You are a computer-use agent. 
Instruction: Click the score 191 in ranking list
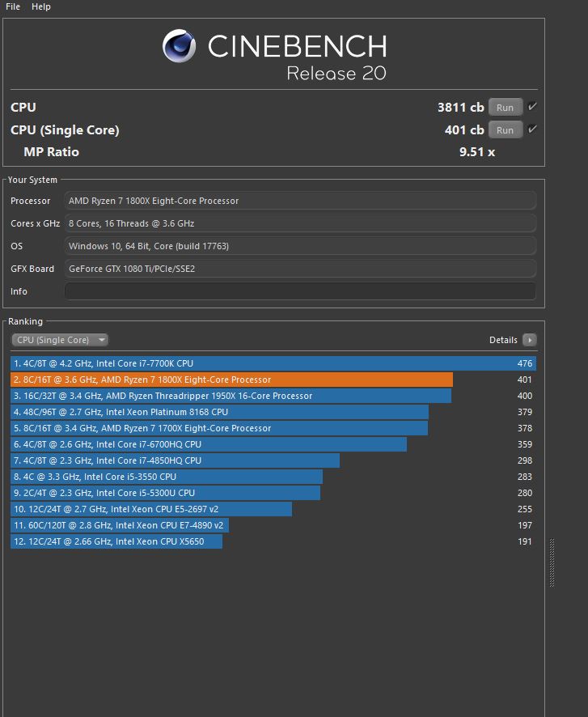pos(524,541)
